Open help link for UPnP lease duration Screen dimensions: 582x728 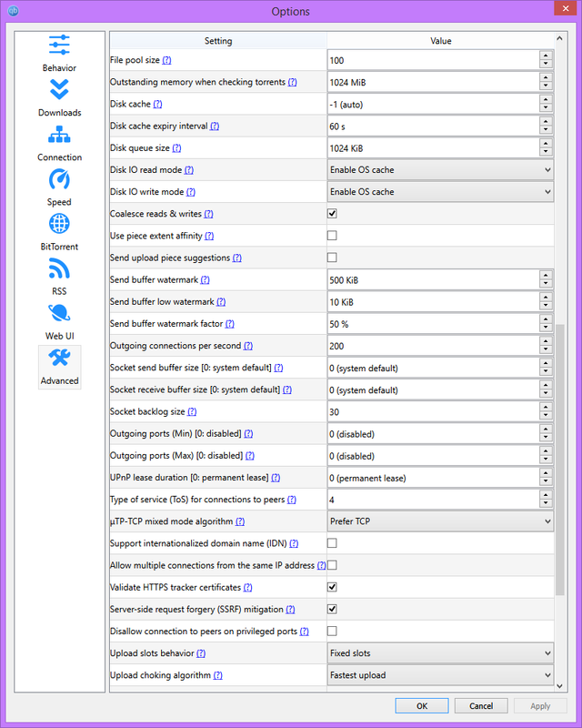tap(276, 477)
